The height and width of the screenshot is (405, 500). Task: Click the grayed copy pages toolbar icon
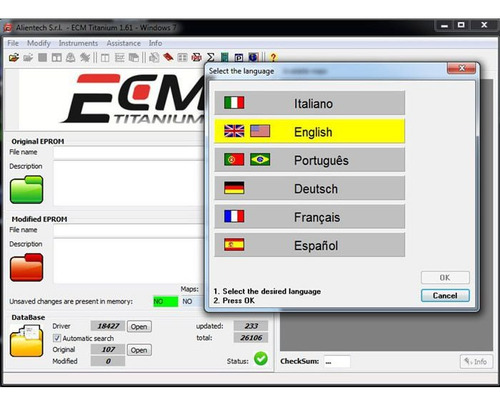point(134,58)
